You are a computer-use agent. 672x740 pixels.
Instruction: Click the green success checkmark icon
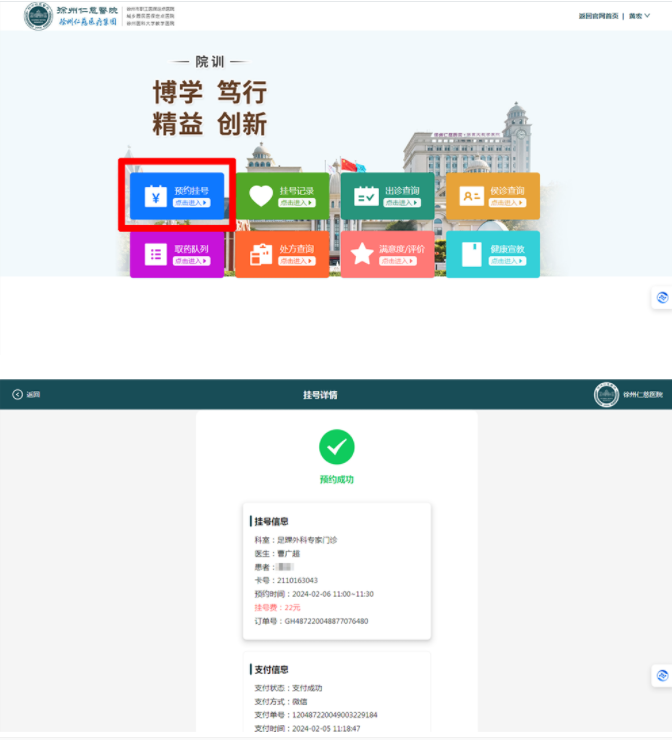pyautogui.click(x=336, y=447)
